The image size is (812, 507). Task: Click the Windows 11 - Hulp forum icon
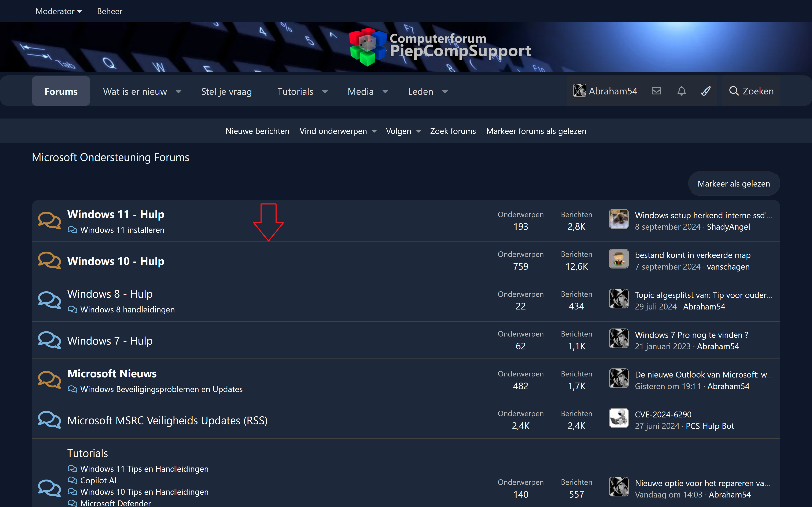point(49,221)
